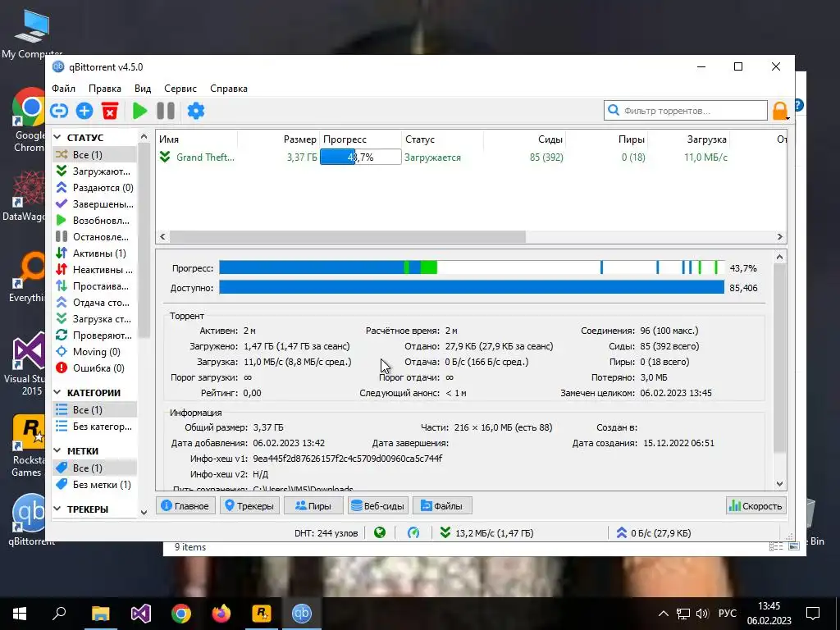The width and height of the screenshot is (840, 630).
Task: Sort torrents by the Размер column header
Action: (279, 139)
